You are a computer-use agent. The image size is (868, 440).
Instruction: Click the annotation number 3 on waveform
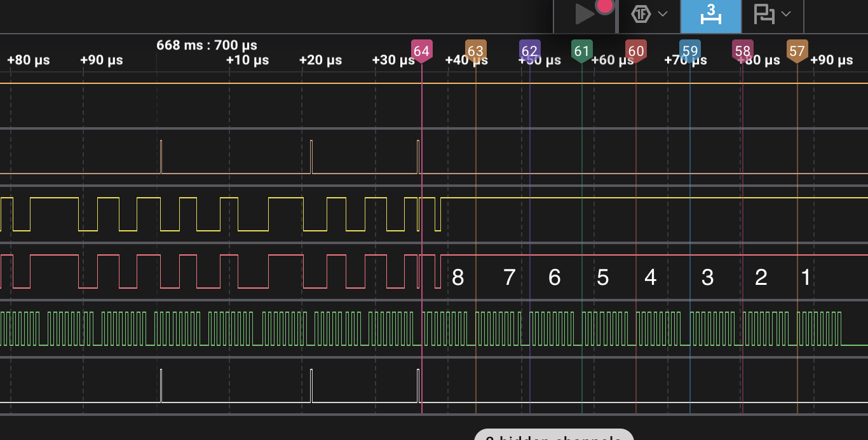coord(707,277)
